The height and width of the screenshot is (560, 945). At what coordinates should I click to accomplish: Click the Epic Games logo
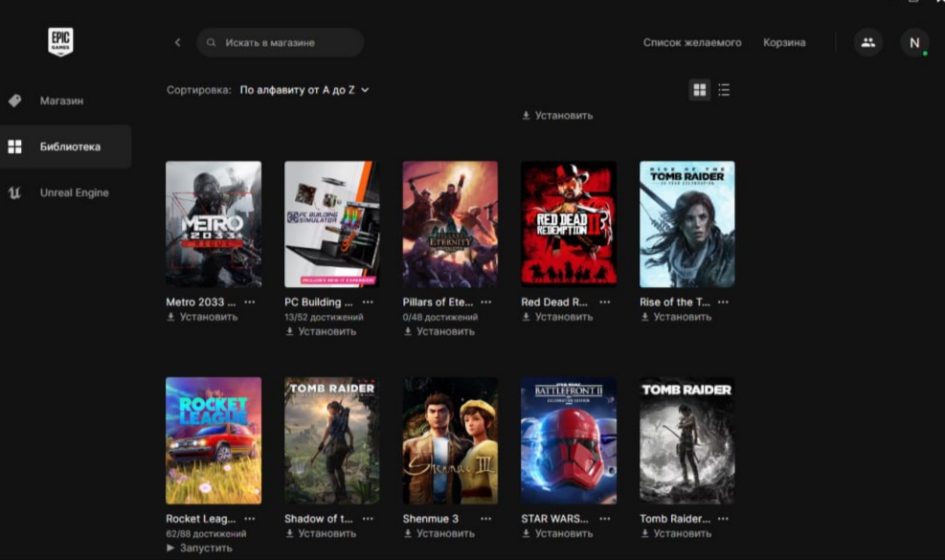(60, 41)
